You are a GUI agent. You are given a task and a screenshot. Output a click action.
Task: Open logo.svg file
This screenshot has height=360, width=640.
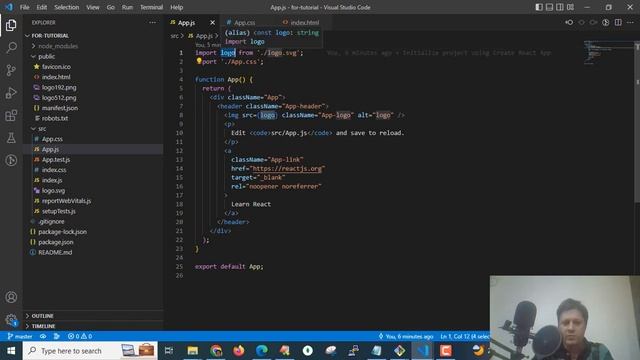tap(93, 191)
